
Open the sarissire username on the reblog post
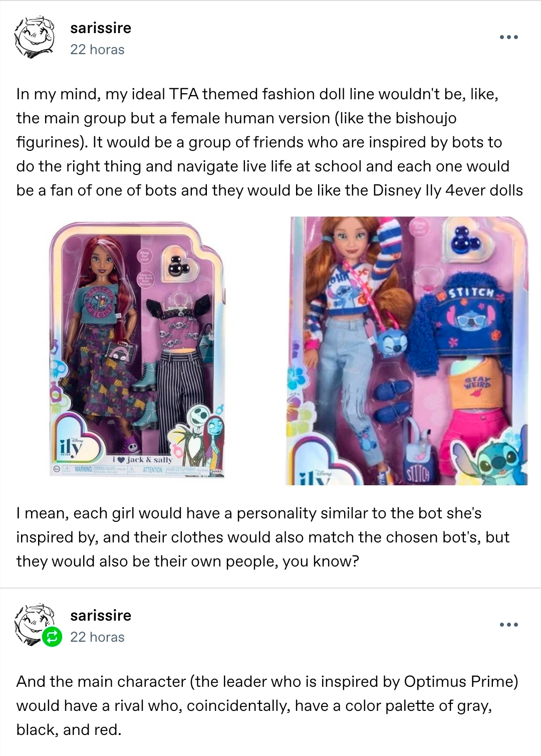(101, 616)
